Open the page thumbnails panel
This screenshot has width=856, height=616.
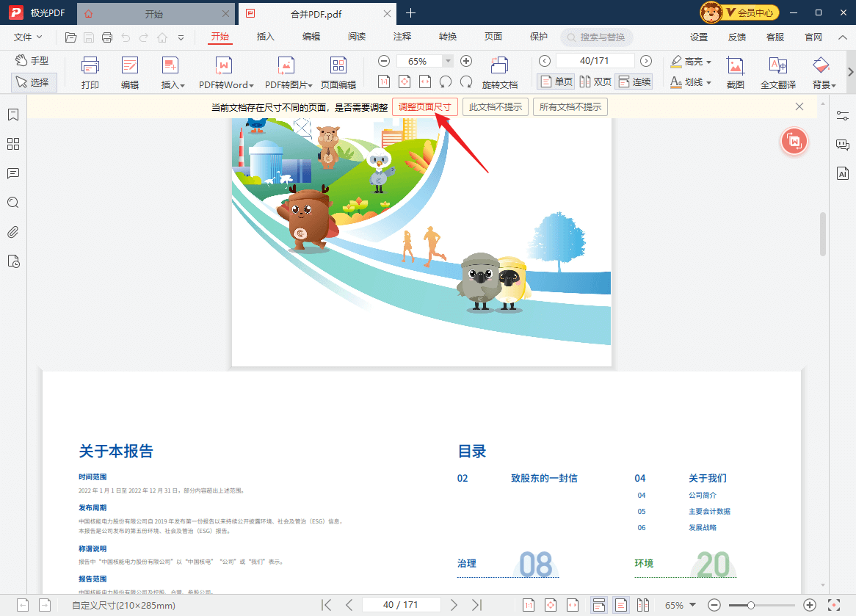tap(12, 144)
